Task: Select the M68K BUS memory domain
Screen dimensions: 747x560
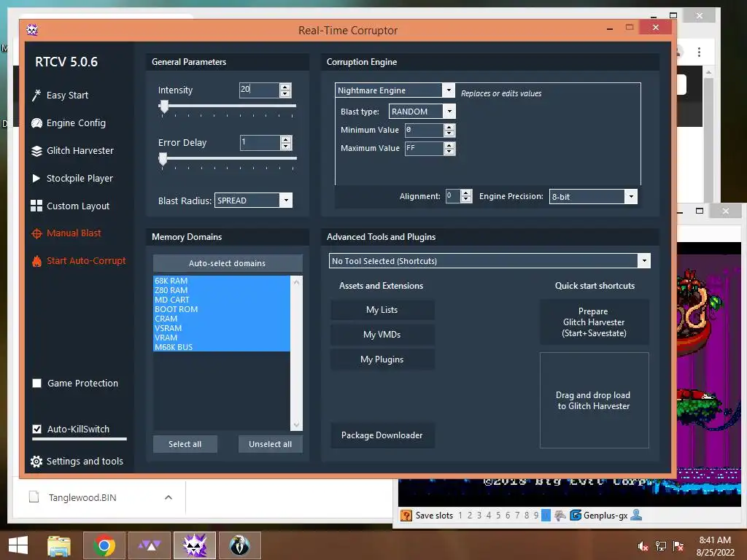Action: [222, 347]
